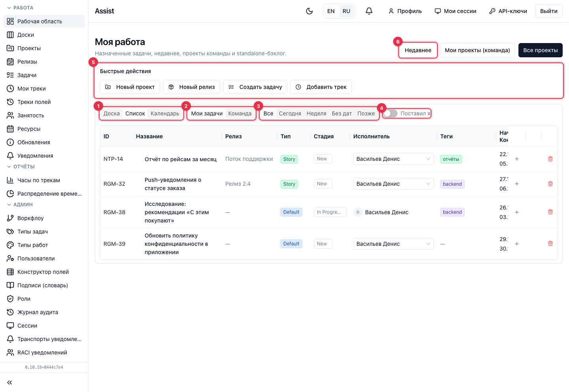Show Мои проекты (команда) tab
Screen dimensions: 569x392
click(x=477, y=50)
